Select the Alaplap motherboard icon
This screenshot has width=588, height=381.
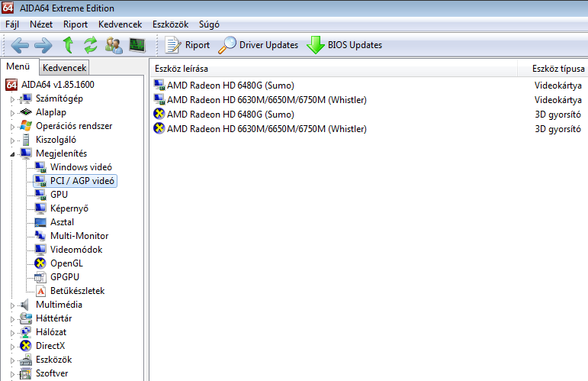(x=26, y=112)
